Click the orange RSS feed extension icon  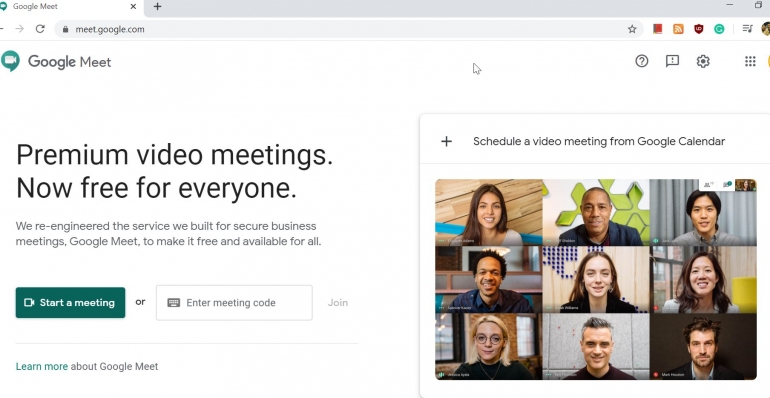click(x=678, y=29)
